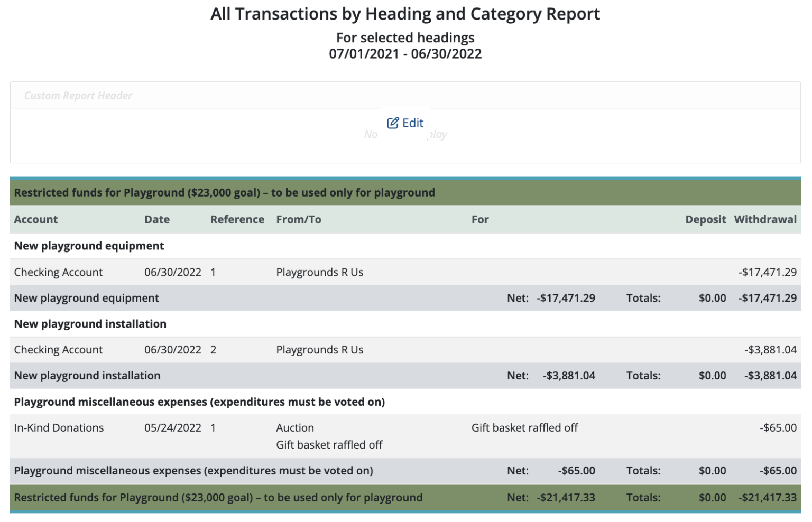812x522 pixels.
Task: Click the 07/01/2021 - 06/30/2022 date range
Action: (405, 54)
